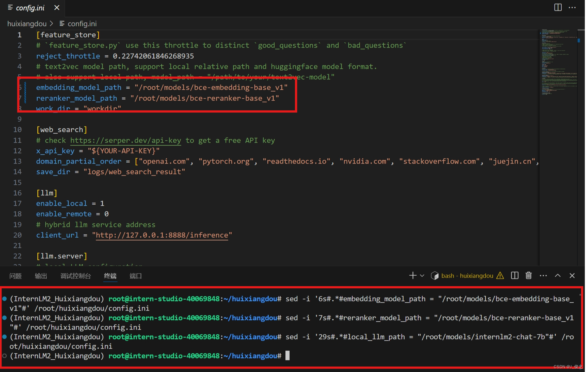Kill terminal with the trash icon
Image resolution: width=588 pixels, height=372 pixels.
(529, 275)
